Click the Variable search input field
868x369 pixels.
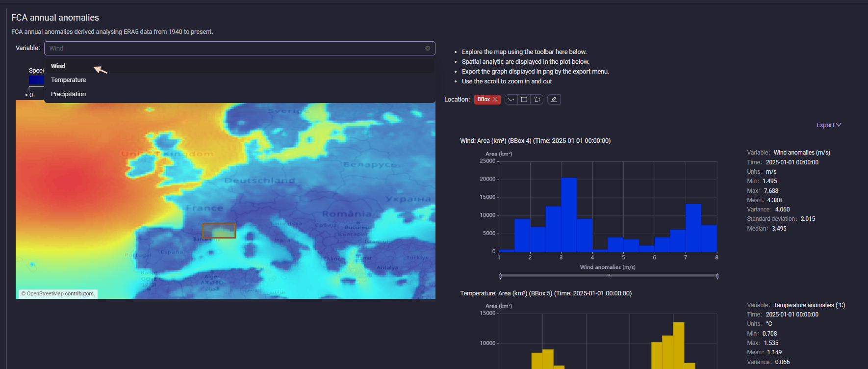pos(235,48)
